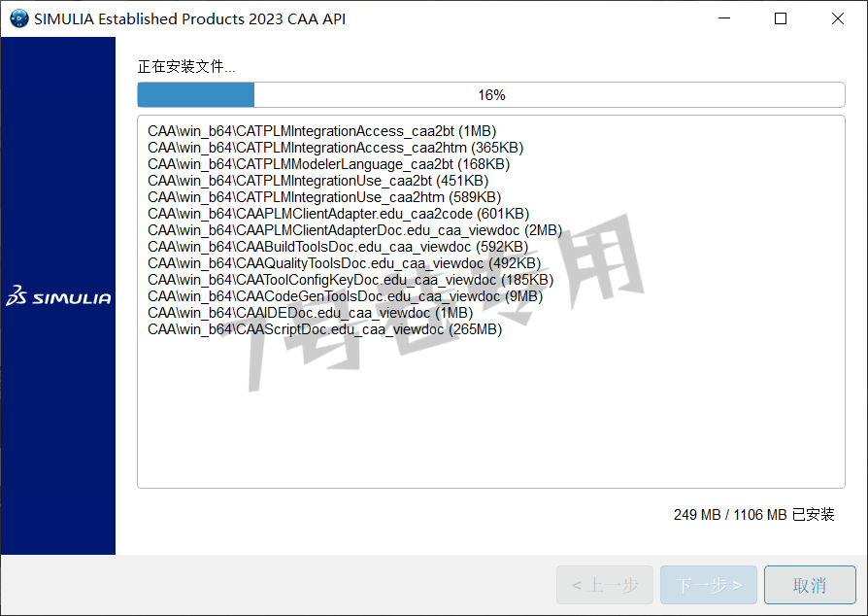
Task: Select CATPLMIntegrationAccess_caa2bt (1MB) log line
Action: [321, 131]
